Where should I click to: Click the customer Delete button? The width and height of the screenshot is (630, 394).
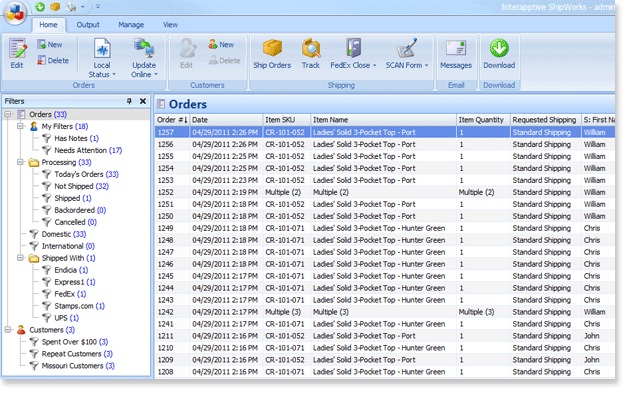tap(224, 60)
